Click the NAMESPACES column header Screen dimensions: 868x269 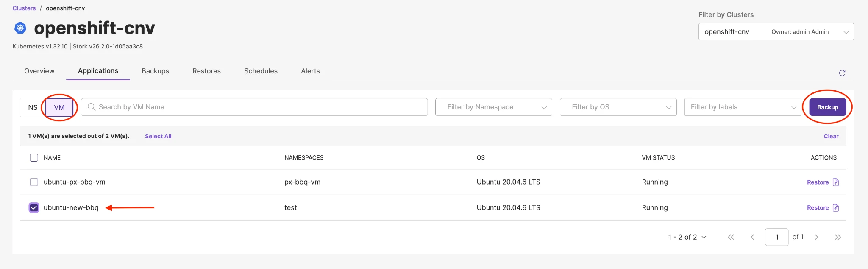click(304, 158)
